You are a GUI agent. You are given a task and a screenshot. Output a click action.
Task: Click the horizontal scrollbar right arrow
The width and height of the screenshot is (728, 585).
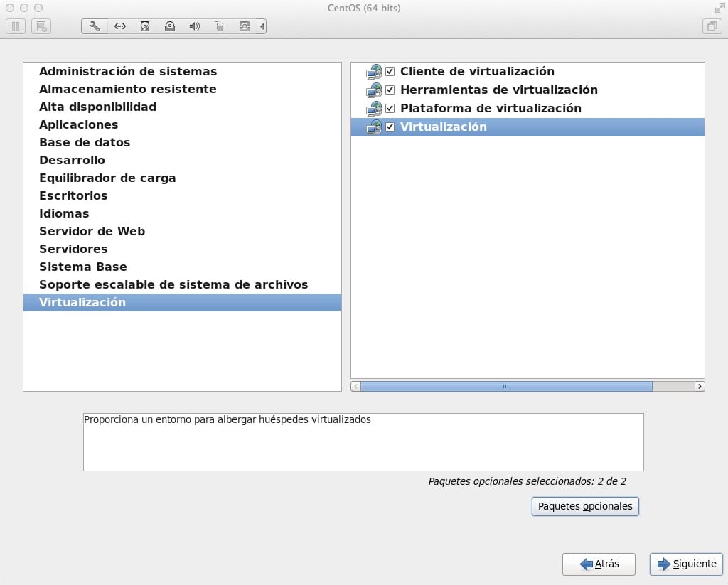700,387
